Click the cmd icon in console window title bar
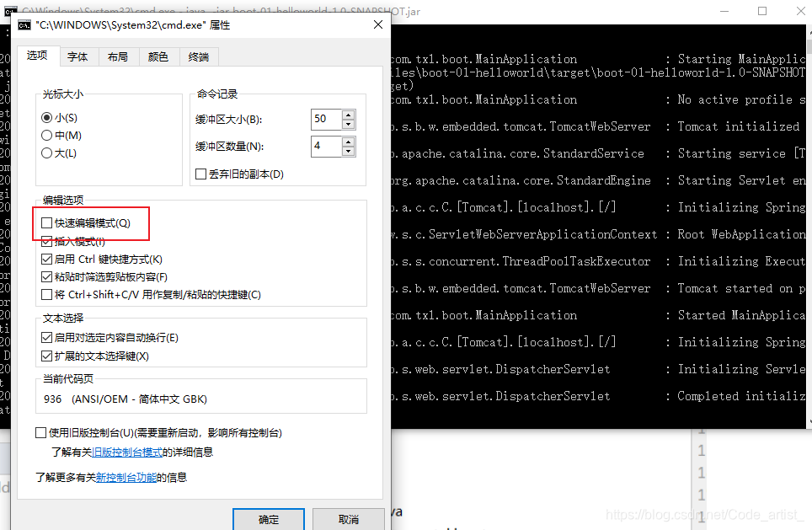This screenshot has height=530, width=812. point(11,10)
